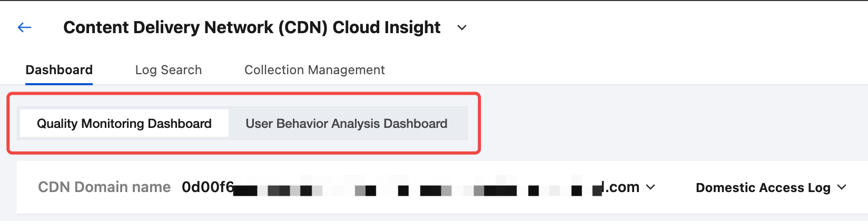Click the domain value starting with 0d00f6
Screen dimensions: 868x221
208,187
